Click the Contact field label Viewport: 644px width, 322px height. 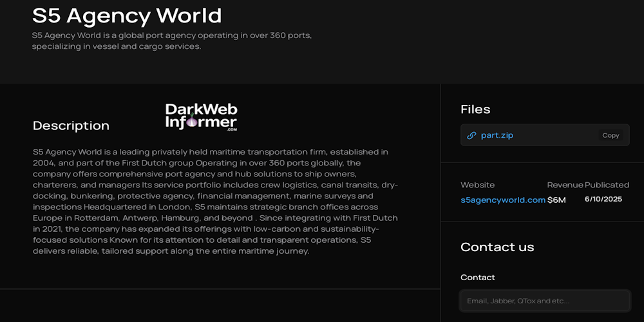(x=478, y=278)
